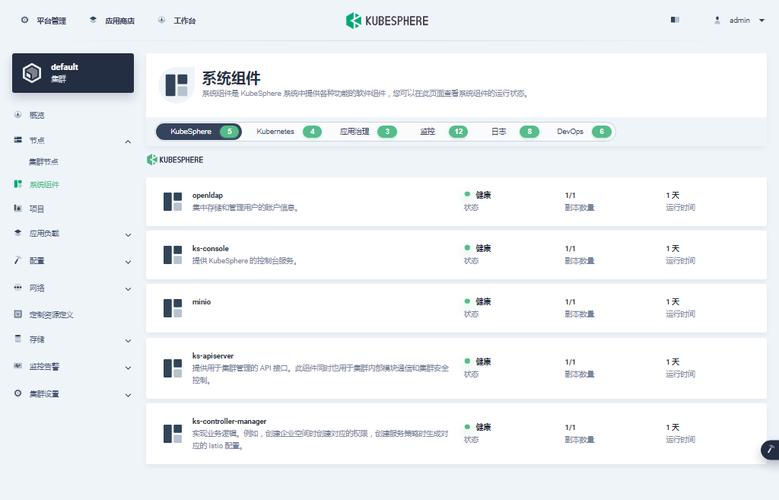
Task: Open the projects sidebar item
Action: [36, 209]
